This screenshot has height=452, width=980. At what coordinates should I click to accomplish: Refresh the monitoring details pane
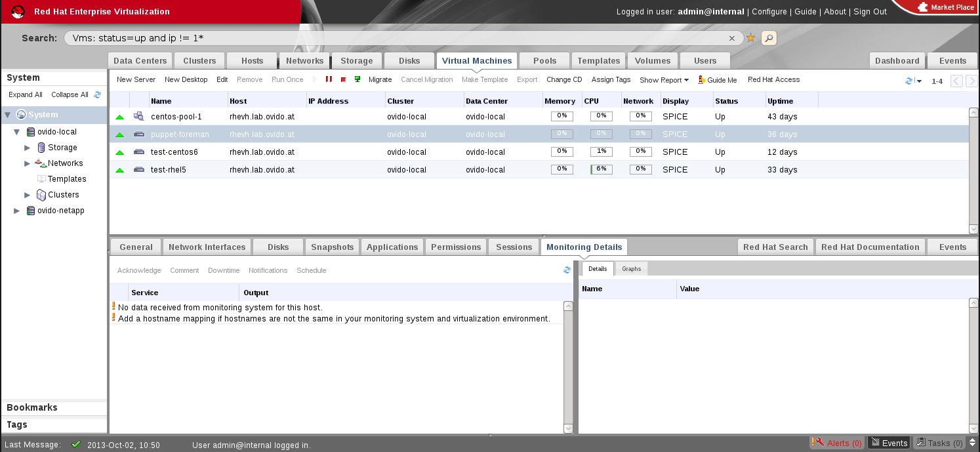[x=567, y=270]
